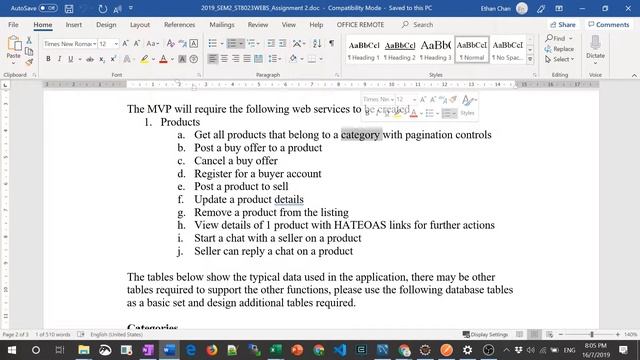The height and width of the screenshot is (360, 640).
Task: Justify the text
Action: [247, 59]
